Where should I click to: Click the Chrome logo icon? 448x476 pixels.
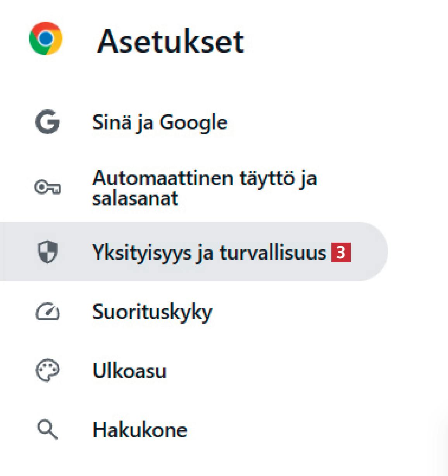(x=46, y=38)
